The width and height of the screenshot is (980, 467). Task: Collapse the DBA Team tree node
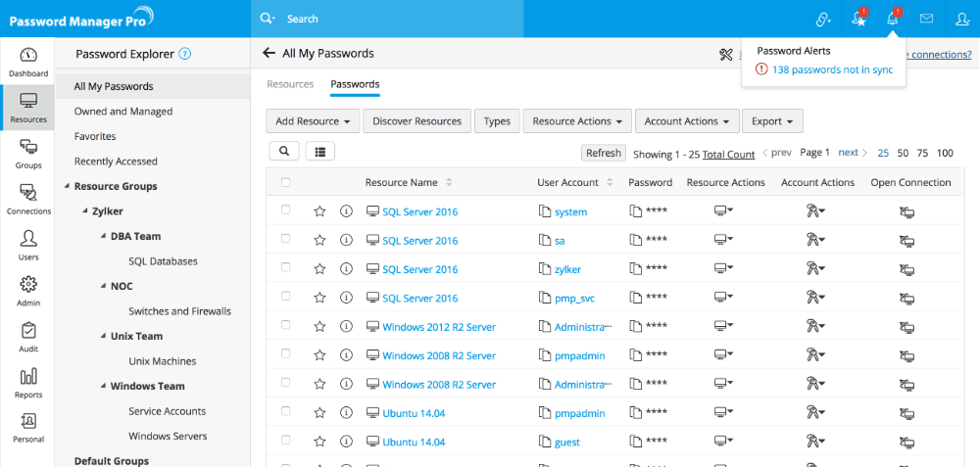[103, 237]
